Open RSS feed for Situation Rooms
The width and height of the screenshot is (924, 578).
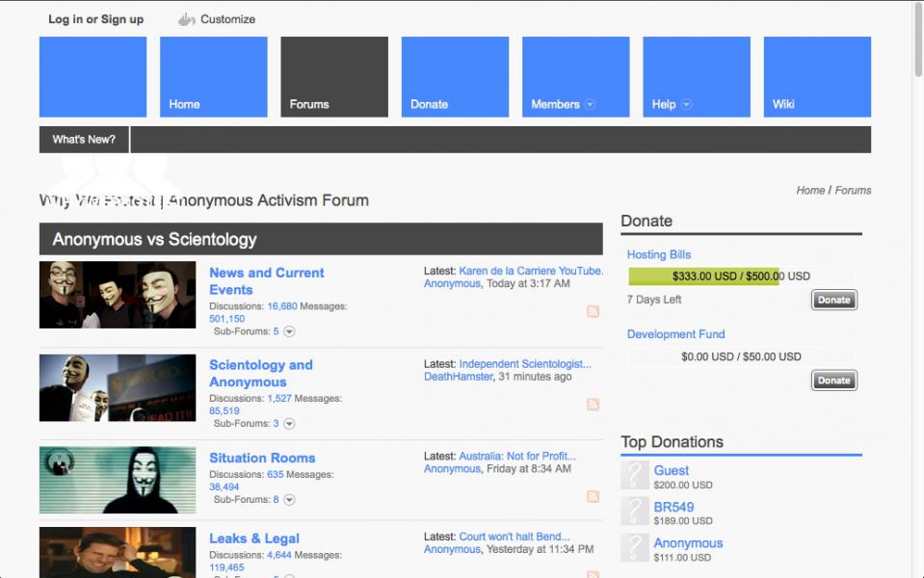[x=593, y=496]
